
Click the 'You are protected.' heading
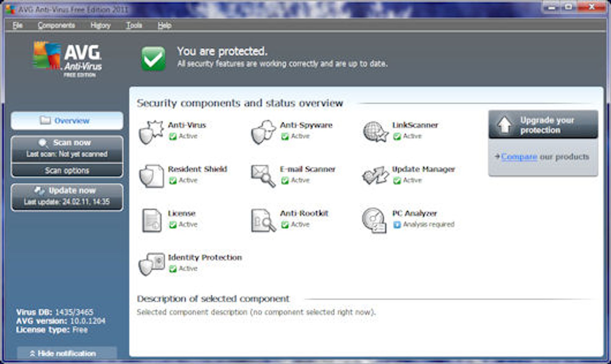coord(222,51)
